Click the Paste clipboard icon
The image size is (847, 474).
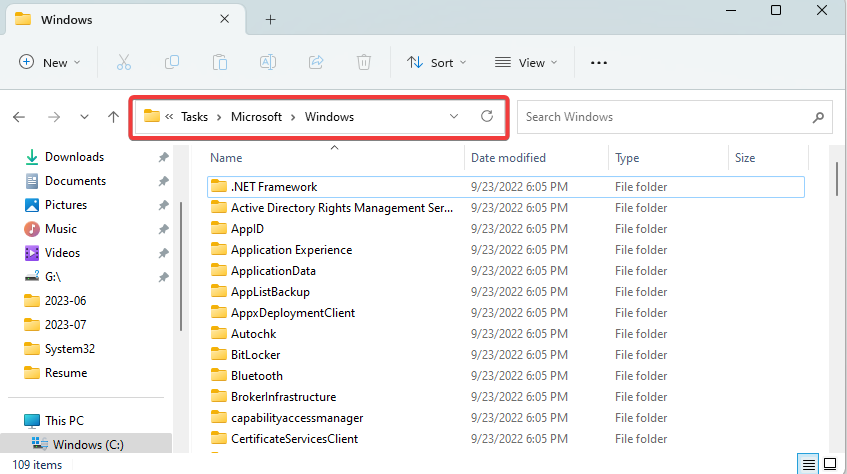tap(220, 63)
